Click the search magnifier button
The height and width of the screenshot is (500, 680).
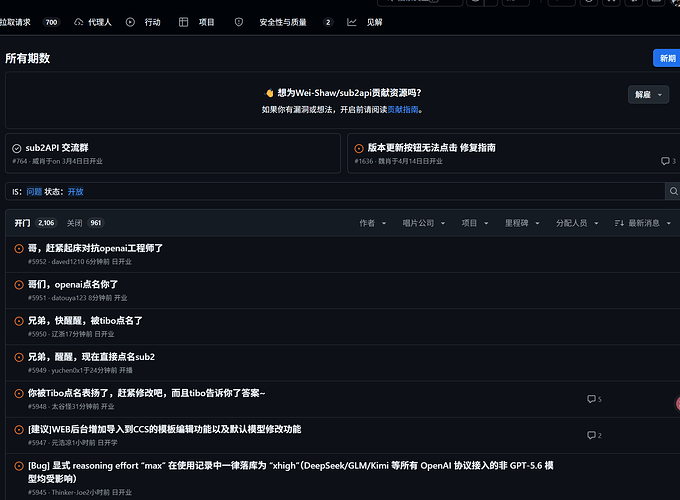coord(673,192)
